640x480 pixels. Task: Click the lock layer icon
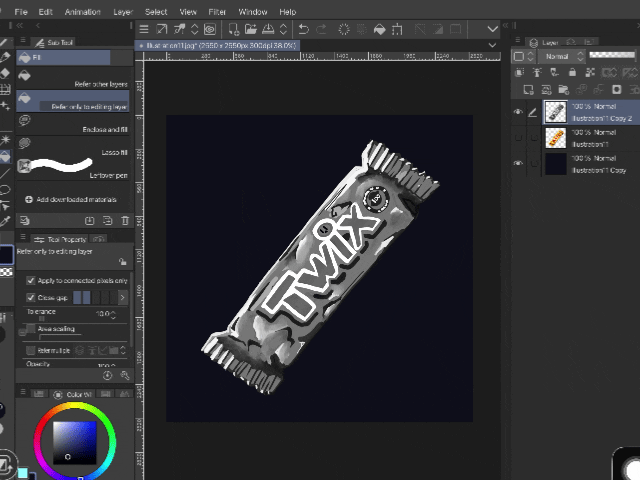point(572,73)
